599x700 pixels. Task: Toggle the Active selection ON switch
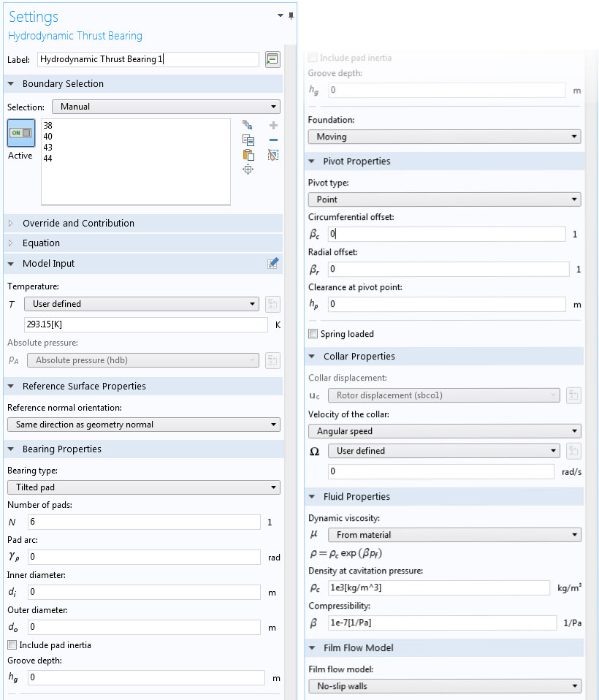coord(20,133)
